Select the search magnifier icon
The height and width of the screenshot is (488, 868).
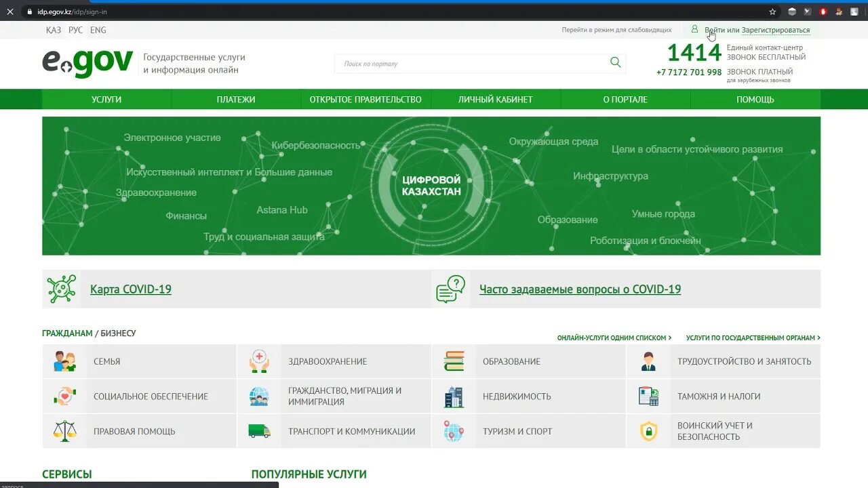[x=615, y=62]
